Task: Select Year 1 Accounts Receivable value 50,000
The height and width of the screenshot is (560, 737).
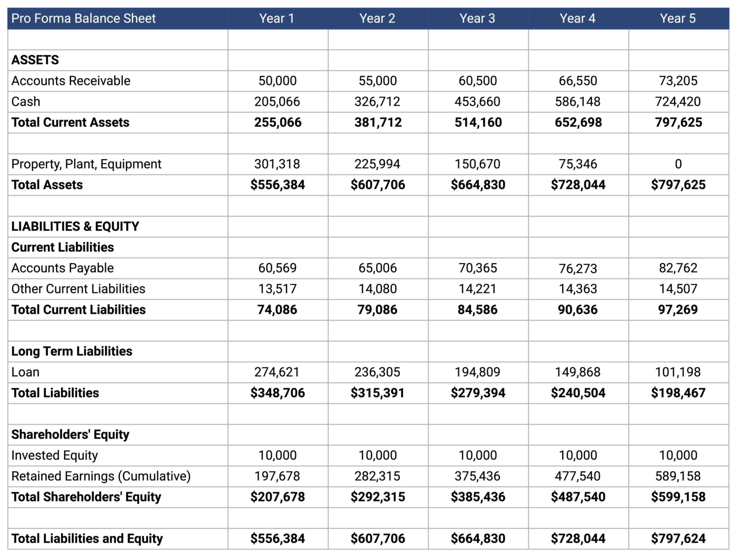Action: tap(277, 81)
